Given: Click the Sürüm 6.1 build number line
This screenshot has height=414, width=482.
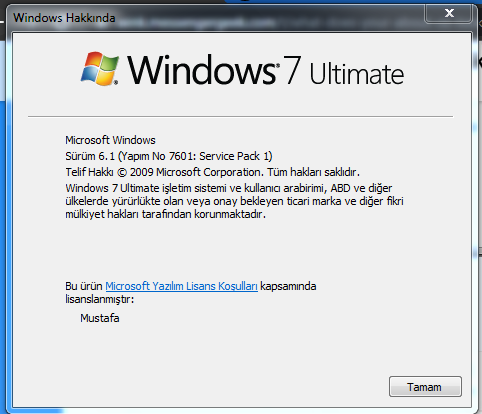Looking at the screenshot, I should coord(169,156).
